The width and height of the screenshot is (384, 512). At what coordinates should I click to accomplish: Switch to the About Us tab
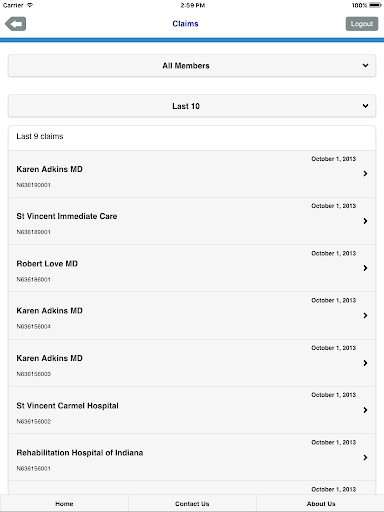click(x=321, y=503)
